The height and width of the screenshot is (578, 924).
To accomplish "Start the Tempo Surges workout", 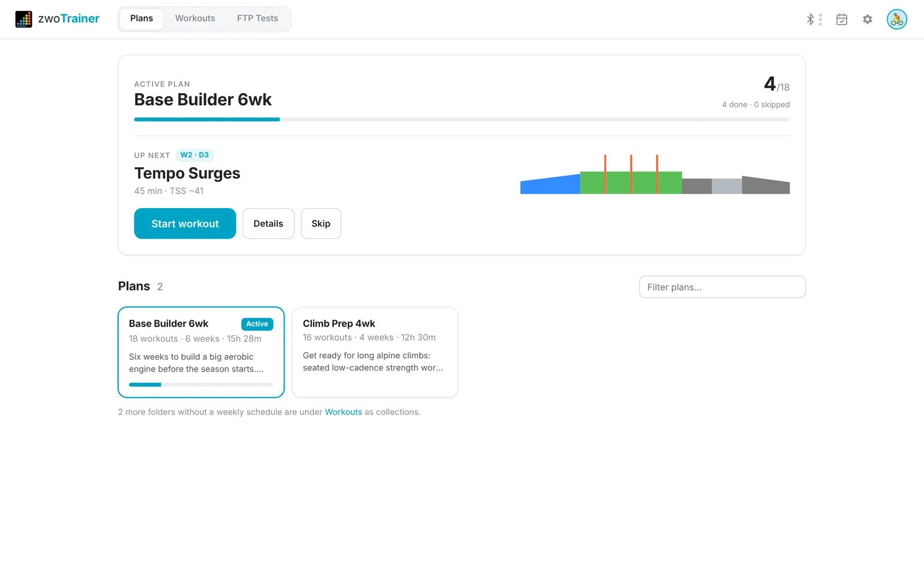I will pos(185,224).
